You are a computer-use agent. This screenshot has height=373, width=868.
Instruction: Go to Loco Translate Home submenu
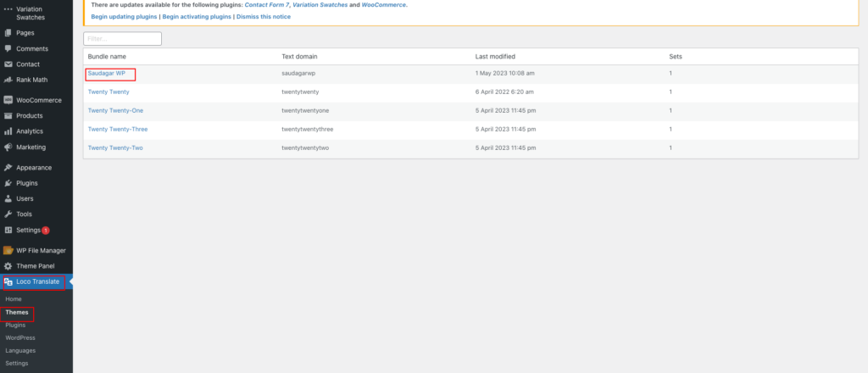pyautogui.click(x=14, y=299)
